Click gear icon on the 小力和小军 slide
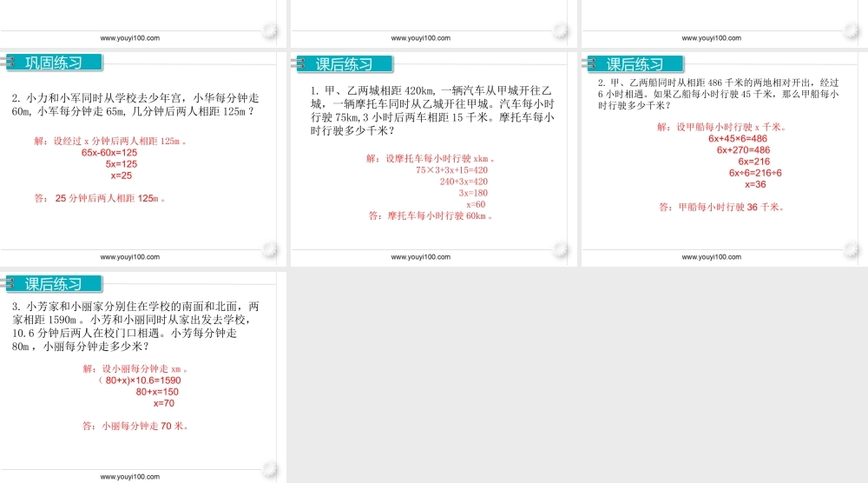Image resolution: width=868 pixels, height=483 pixels. click(271, 251)
